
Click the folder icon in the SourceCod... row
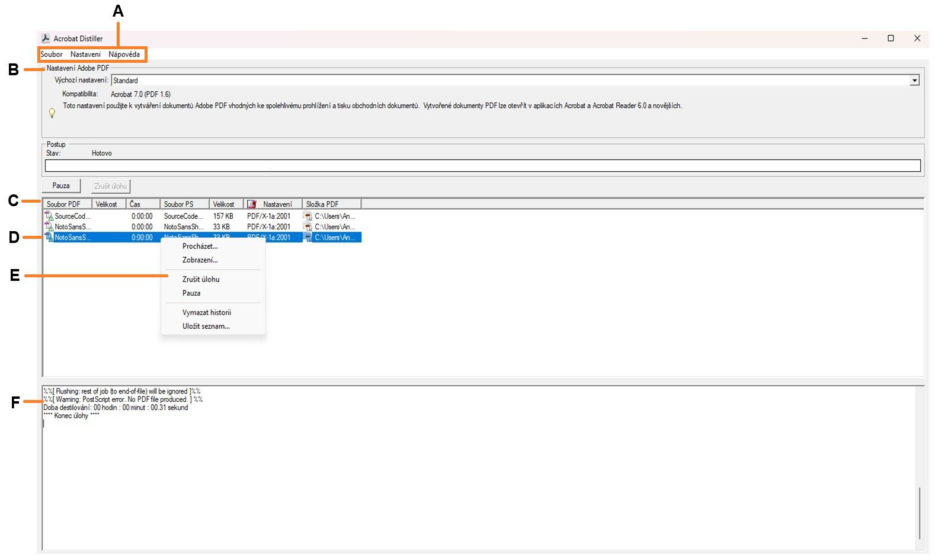308,216
